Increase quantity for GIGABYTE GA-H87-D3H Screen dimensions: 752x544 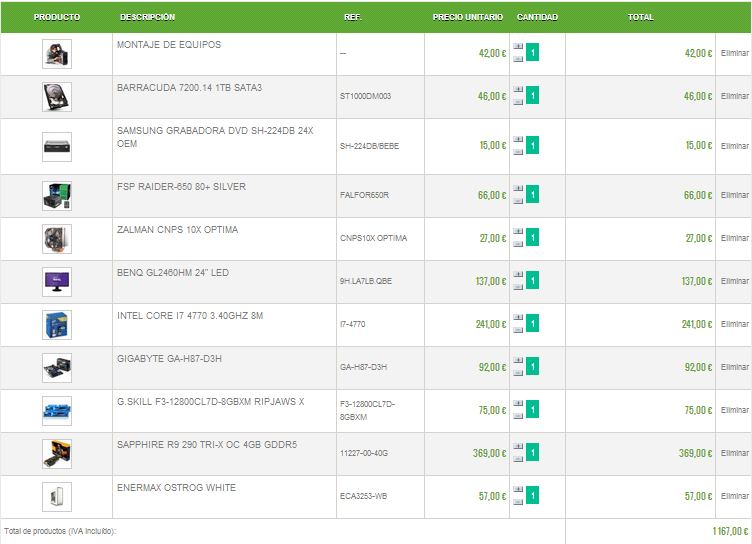pos(518,360)
